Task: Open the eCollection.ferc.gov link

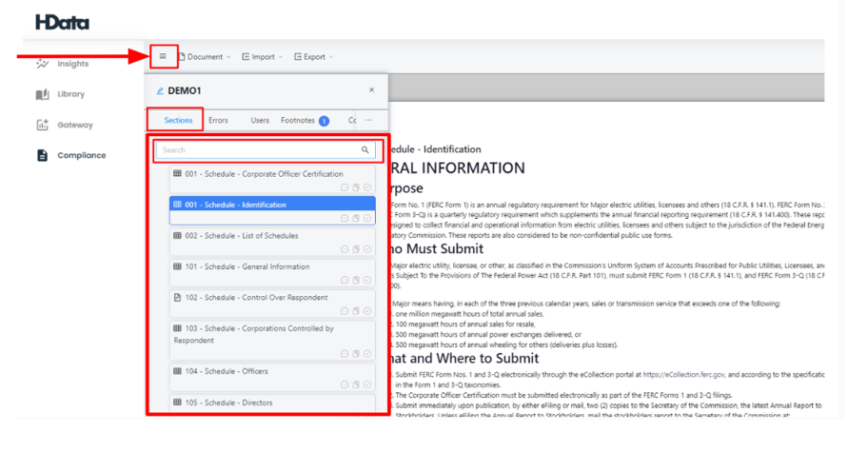Action: point(683,374)
